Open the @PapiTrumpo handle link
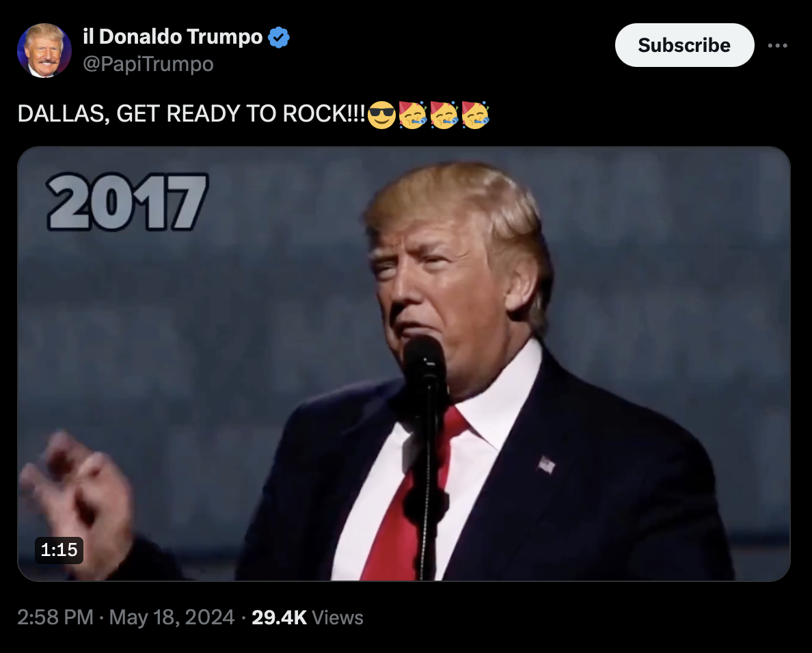The image size is (812, 653). (148, 64)
